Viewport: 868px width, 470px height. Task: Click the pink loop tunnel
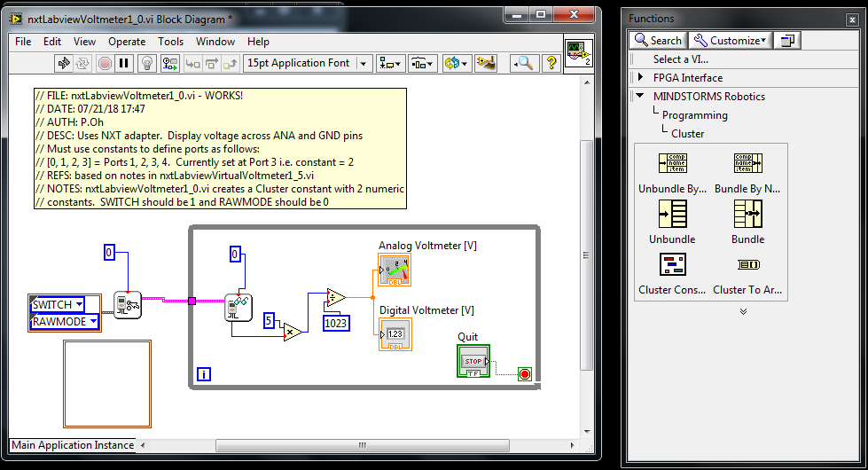coord(192,301)
